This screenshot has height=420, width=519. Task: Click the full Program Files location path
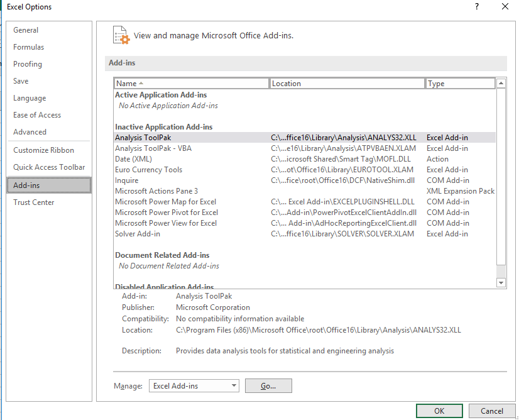click(319, 330)
